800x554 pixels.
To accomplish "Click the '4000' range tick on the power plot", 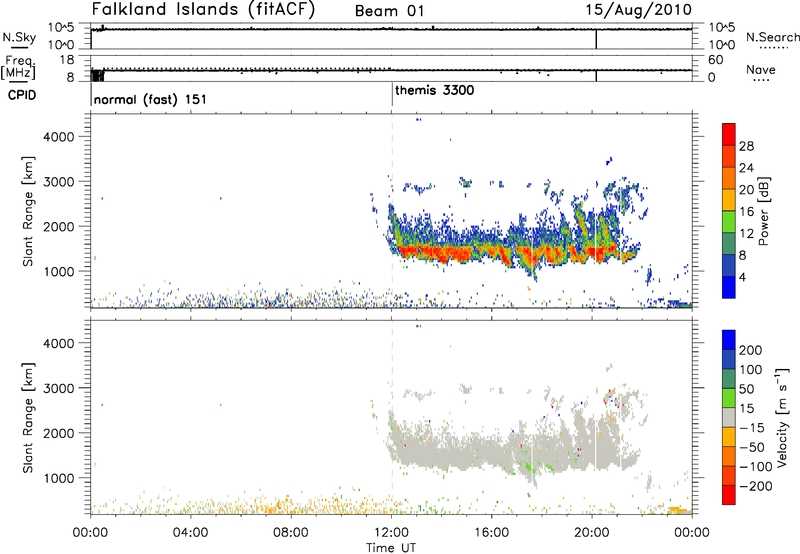I will [58, 137].
